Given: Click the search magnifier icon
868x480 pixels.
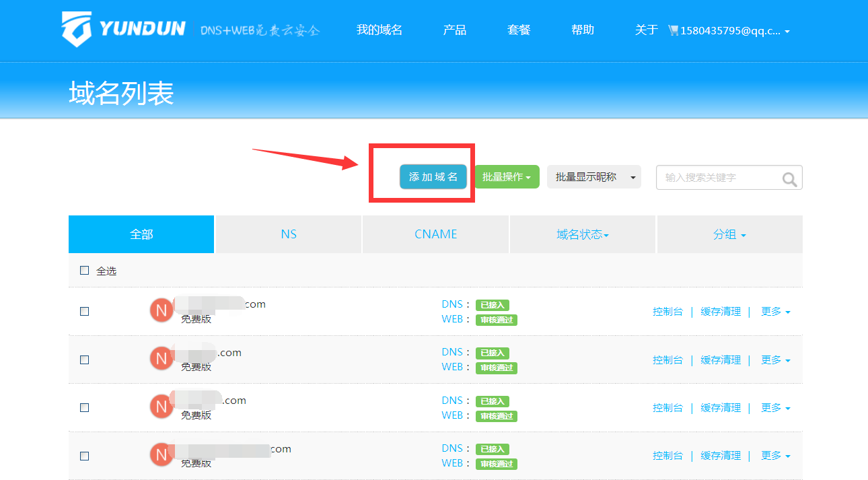Looking at the screenshot, I should 789,178.
